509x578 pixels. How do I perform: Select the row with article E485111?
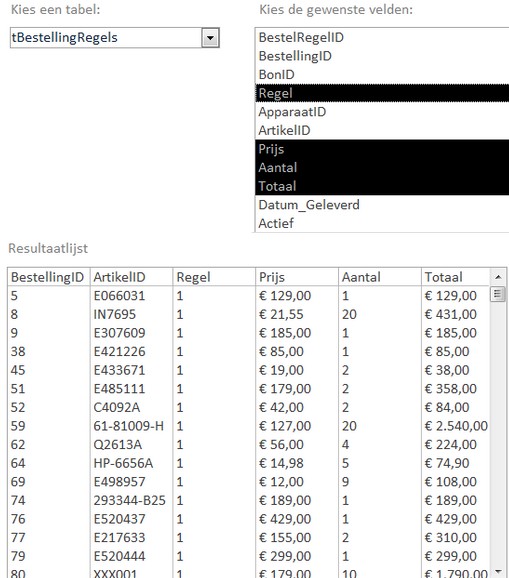point(249,389)
